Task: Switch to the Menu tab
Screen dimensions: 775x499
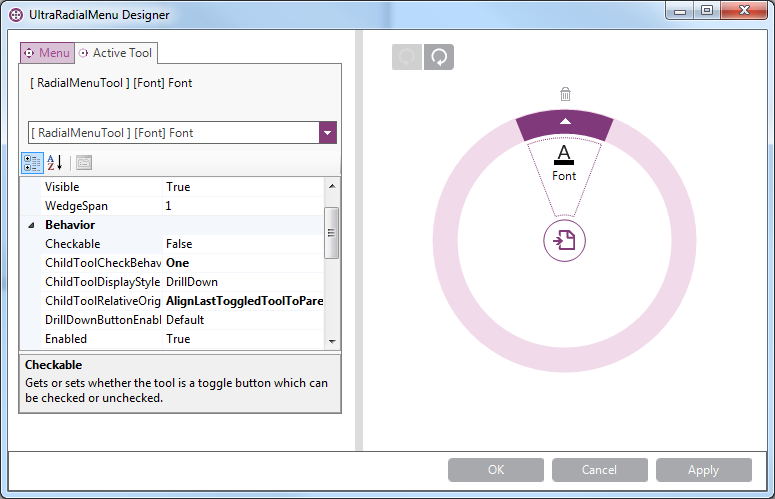Action: pos(47,52)
